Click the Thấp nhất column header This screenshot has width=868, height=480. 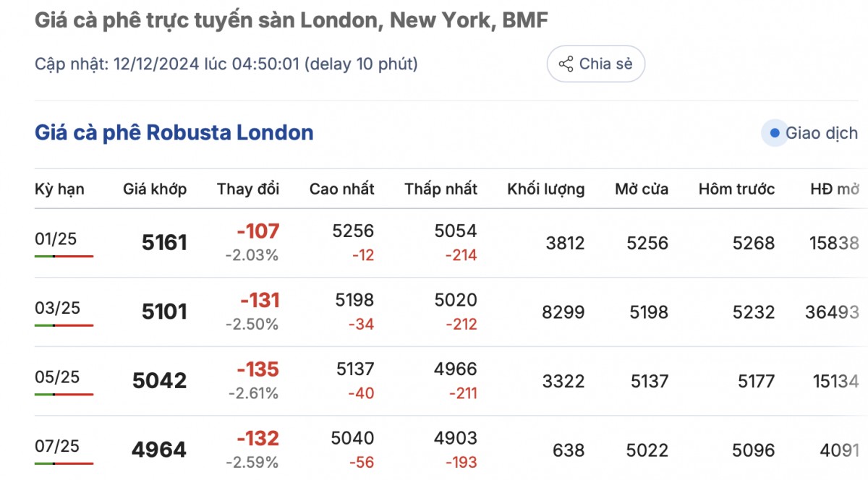441,189
